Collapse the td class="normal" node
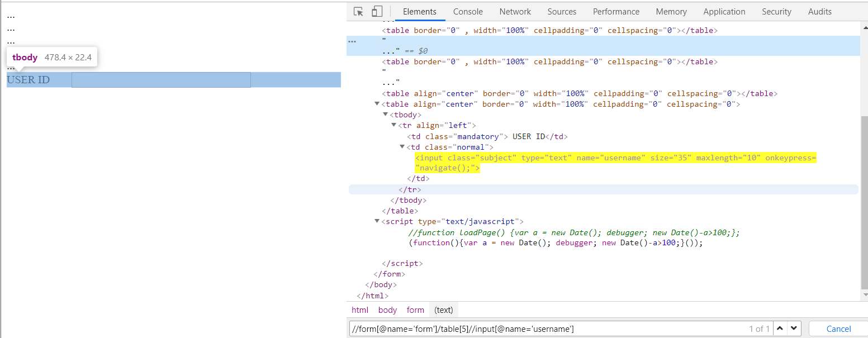The width and height of the screenshot is (868, 338). pos(402,147)
